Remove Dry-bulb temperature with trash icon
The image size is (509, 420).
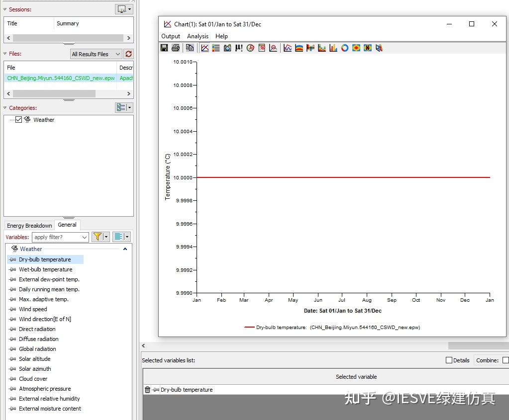pyautogui.click(x=147, y=390)
